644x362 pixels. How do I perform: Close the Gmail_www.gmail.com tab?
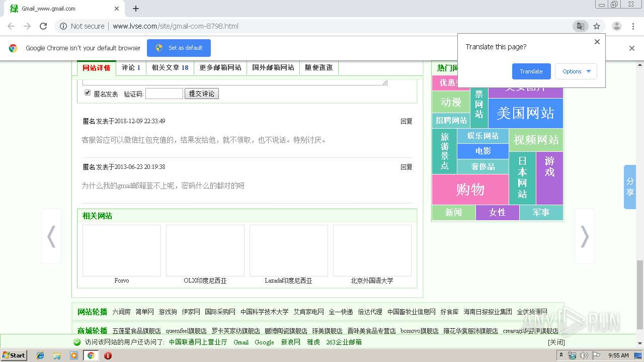[x=117, y=9]
